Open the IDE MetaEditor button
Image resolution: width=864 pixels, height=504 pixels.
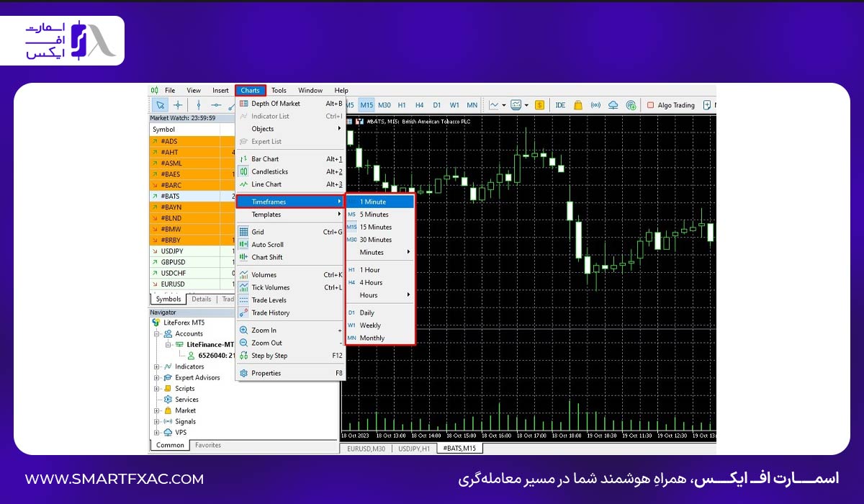click(x=560, y=105)
